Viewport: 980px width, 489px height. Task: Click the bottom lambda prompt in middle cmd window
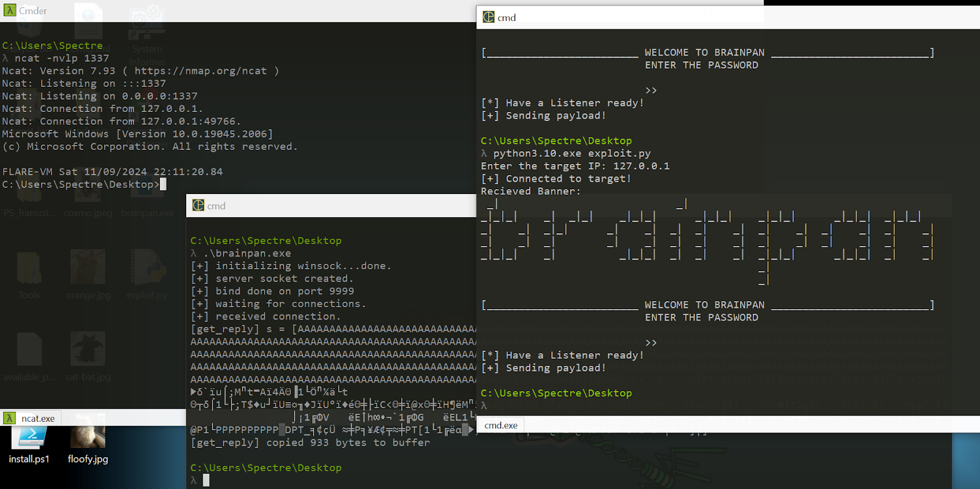coord(194,480)
